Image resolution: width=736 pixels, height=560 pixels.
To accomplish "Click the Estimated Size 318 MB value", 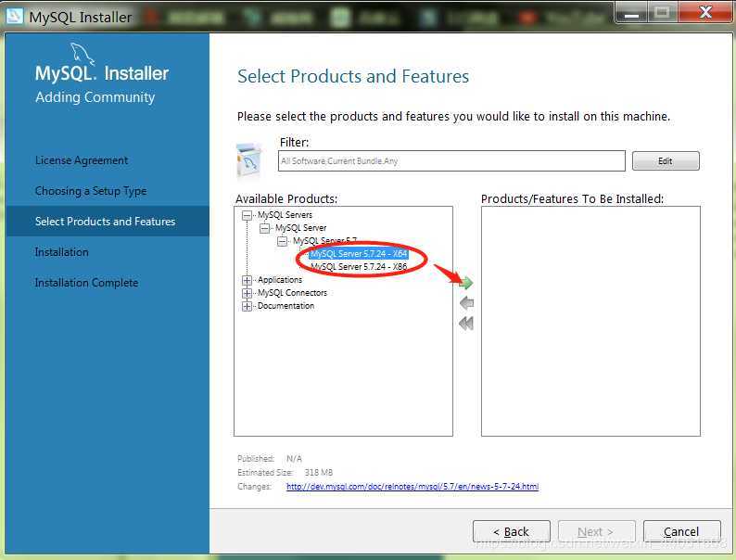I will pyautogui.click(x=318, y=472).
